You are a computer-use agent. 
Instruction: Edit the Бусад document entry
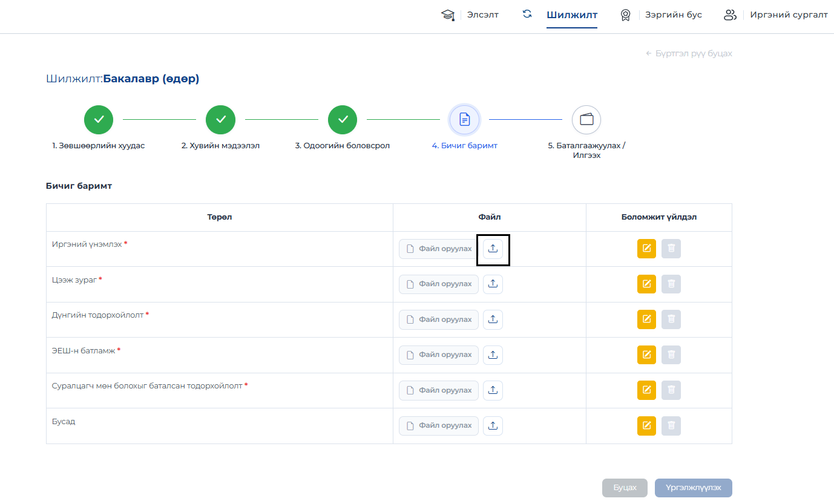pos(646,426)
